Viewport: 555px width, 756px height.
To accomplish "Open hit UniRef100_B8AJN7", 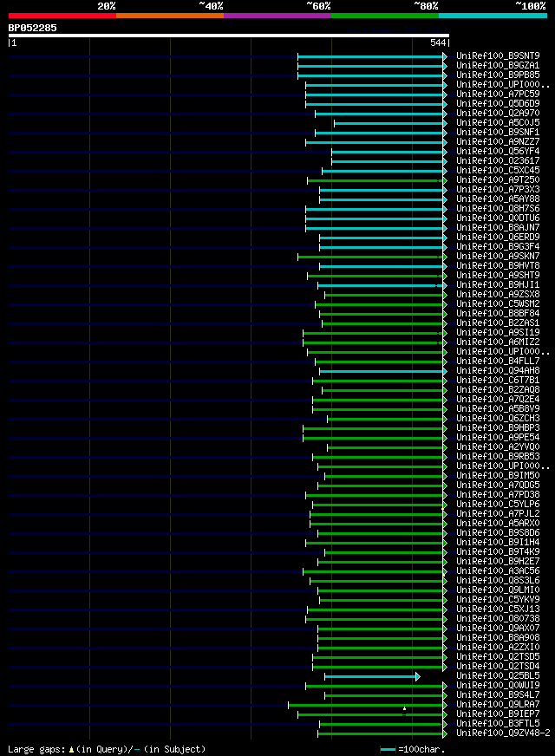I will click(x=498, y=227).
